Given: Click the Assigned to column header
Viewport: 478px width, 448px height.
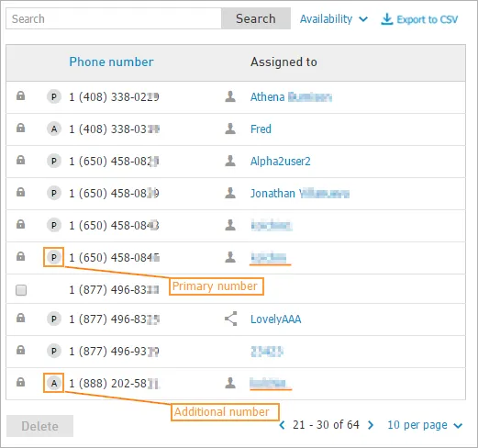Looking at the screenshot, I should 283,62.
